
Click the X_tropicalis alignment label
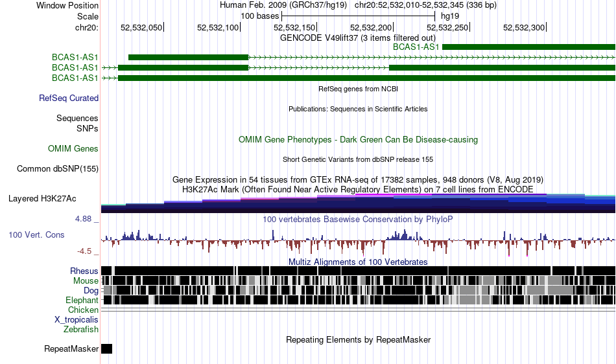tap(77, 320)
